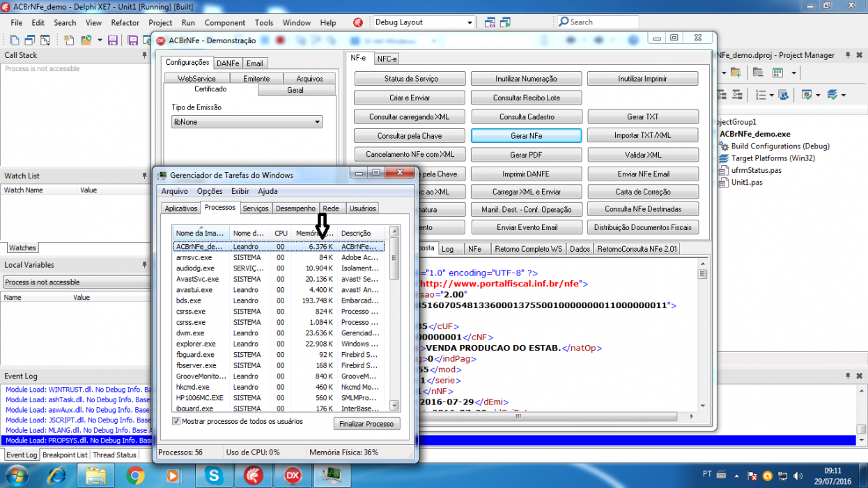Screen dimensions: 868x488
Task: Select the NFC-e tab
Action: [387, 59]
